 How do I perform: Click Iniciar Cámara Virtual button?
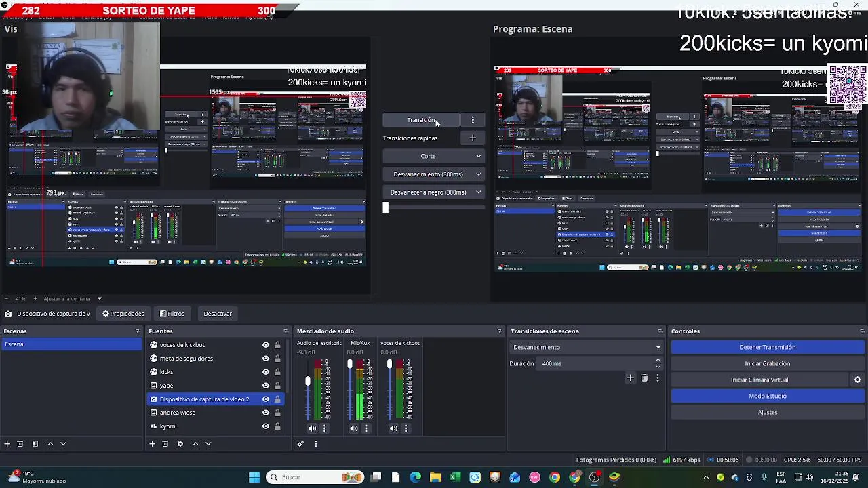click(759, 380)
